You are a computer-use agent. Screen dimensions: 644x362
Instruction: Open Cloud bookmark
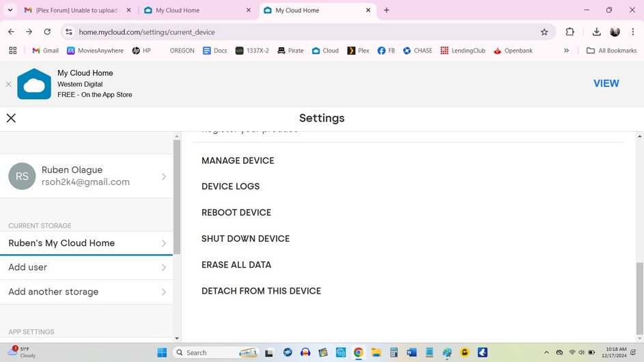pos(325,51)
